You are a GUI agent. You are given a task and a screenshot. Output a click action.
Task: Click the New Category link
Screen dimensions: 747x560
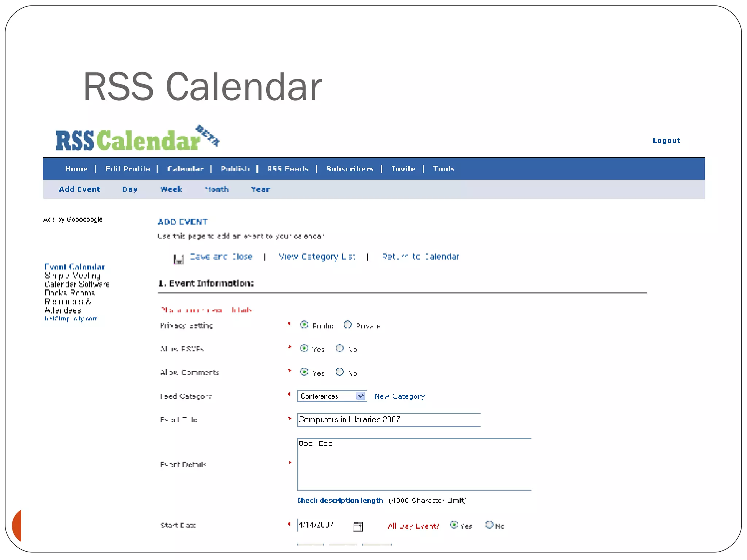click(x=400, y=396)
